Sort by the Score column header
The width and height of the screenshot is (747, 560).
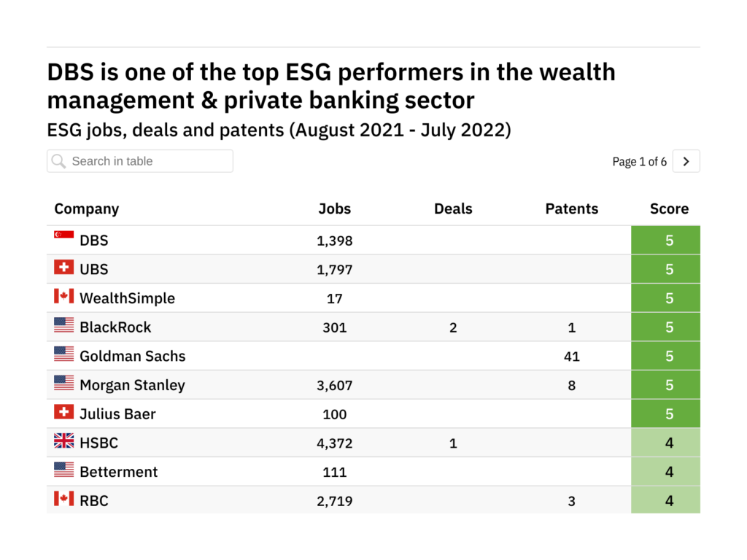(x=669, y=209)
